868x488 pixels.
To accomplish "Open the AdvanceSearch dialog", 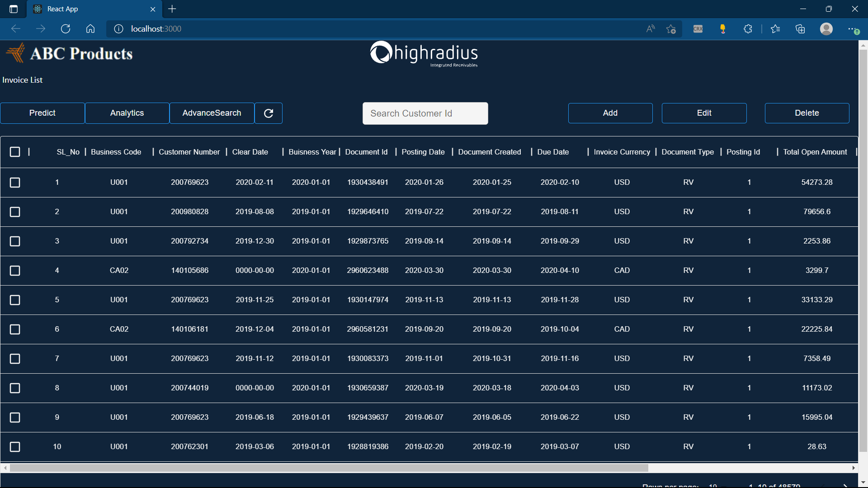I will tap(212, 113).
